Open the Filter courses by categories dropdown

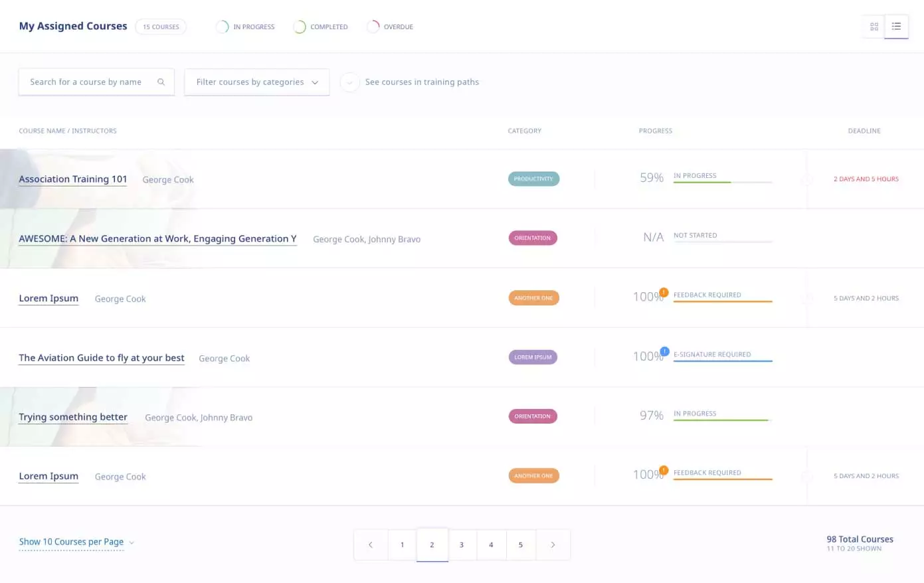pyautogui.click(x=256, y=82)
